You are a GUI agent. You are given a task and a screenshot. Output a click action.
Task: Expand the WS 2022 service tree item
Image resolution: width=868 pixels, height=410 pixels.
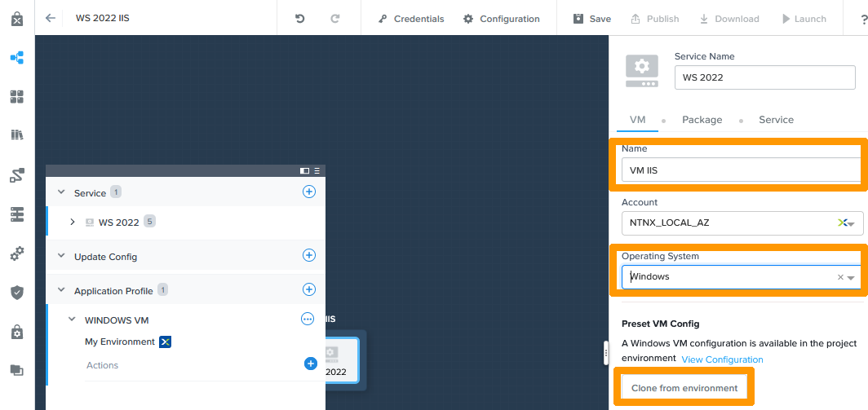point(73,222)
